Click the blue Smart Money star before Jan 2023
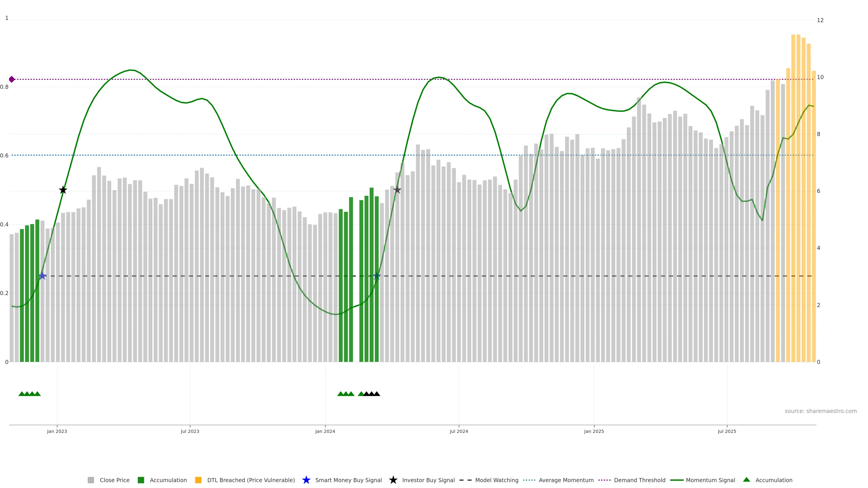868x488 pixels. 42,276
